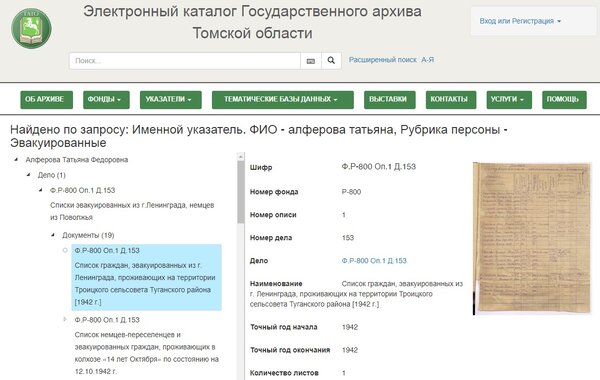Click the GATO archive logo emblem
Image resolution: width=600 pixels, height=380 pixels.
[31, 28]
